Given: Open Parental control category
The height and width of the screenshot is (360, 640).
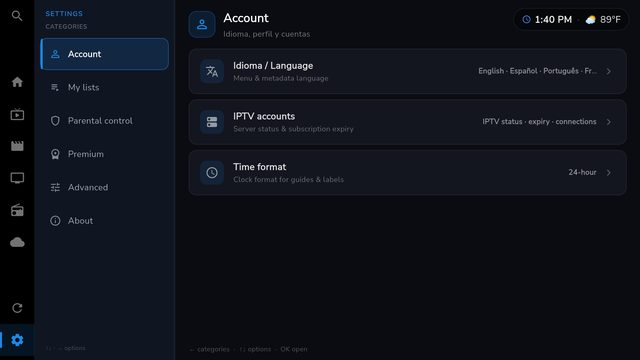Looking at the screenshot, I should tap(104, 121).
